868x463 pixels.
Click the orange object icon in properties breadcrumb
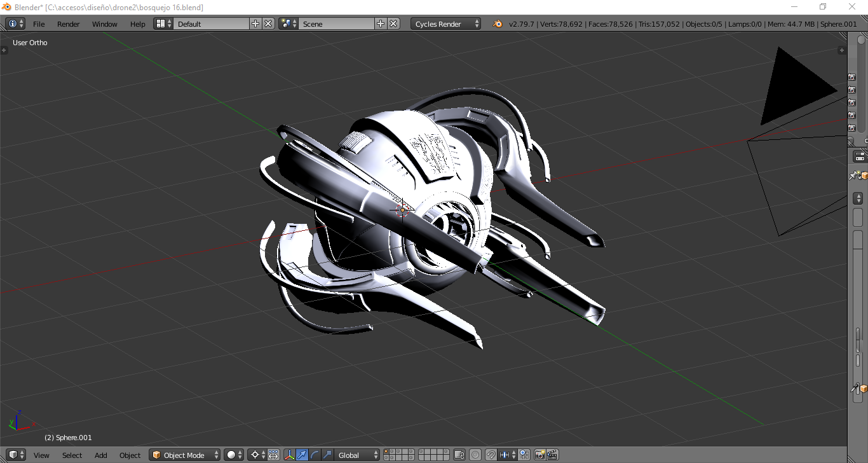click(x=864, y=176)
